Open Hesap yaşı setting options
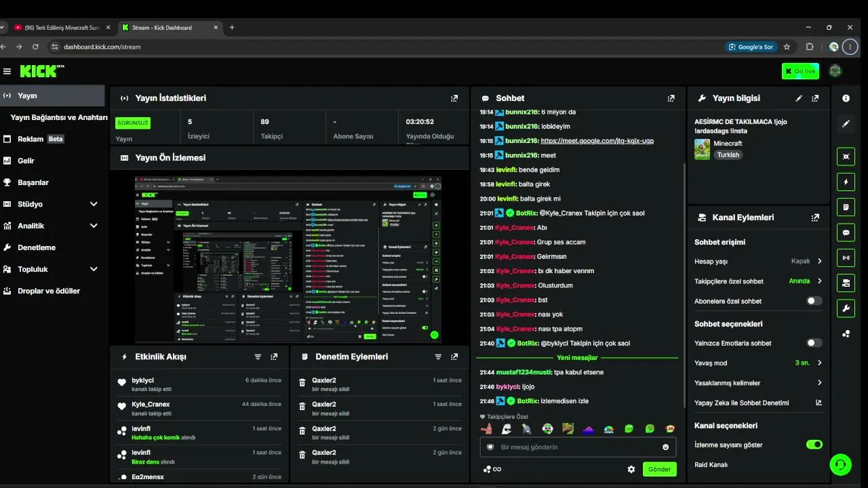The image size is (868, 488). point(758,261)
